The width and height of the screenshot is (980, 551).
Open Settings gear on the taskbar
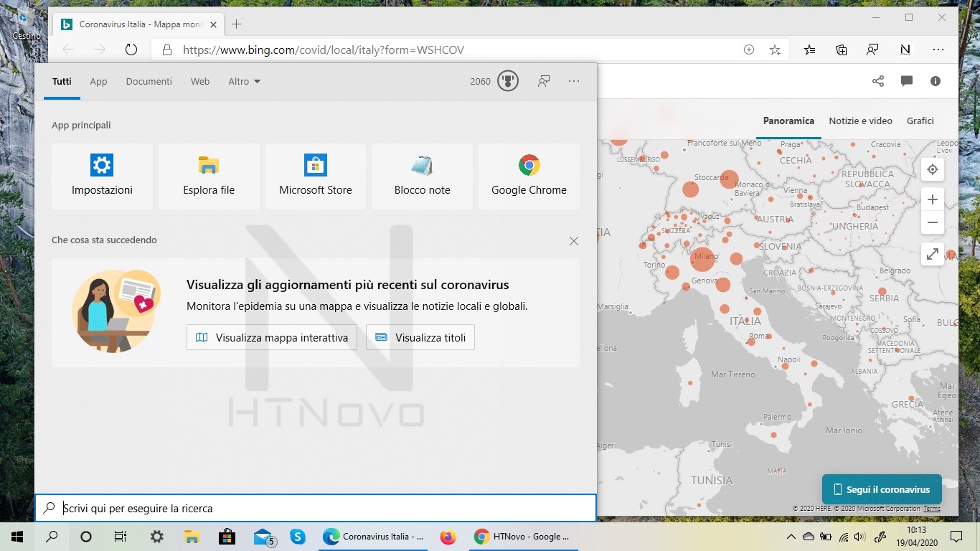point(156,536)
